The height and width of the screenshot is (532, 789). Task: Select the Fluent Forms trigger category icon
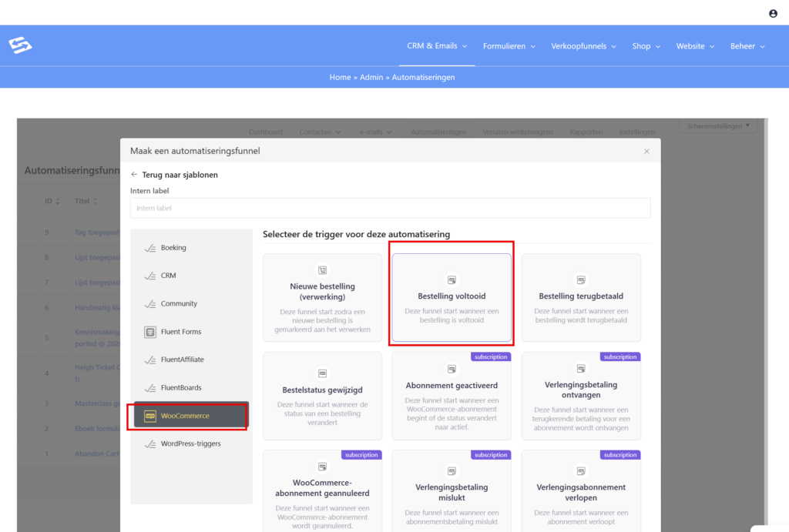(150, 332)
